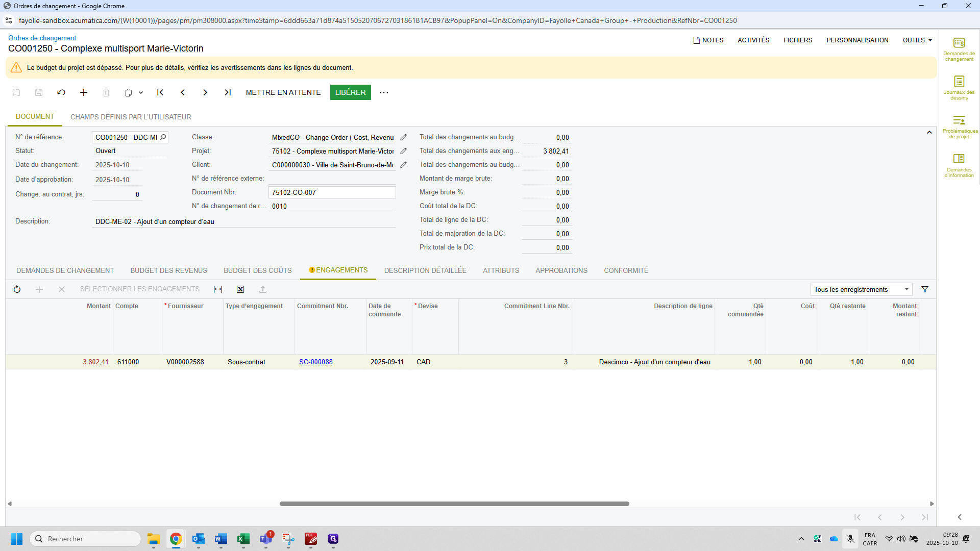The width and height of the screenshot is (980, 551).
Task: Export engagements grid to Excel
Action: click(240, 289)
